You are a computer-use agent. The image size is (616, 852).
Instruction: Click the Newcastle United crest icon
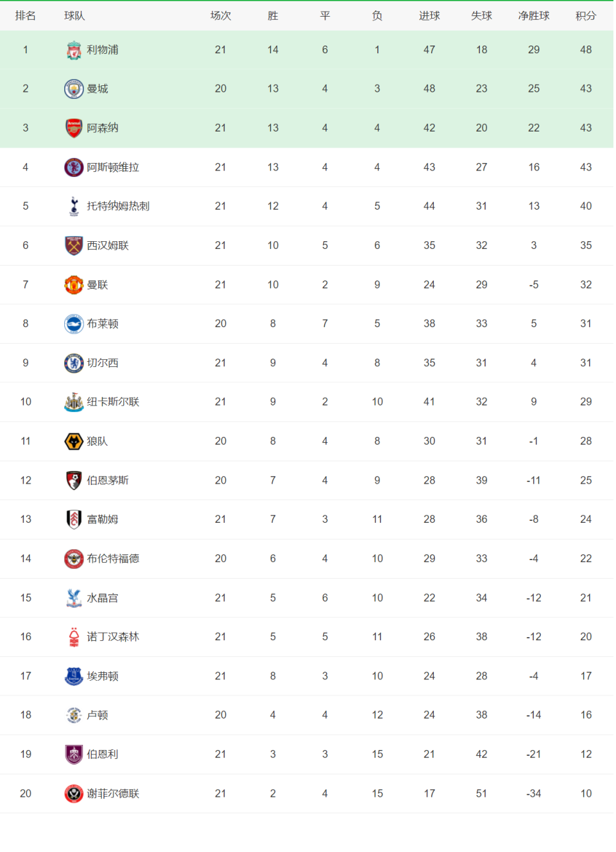(74, 402)
